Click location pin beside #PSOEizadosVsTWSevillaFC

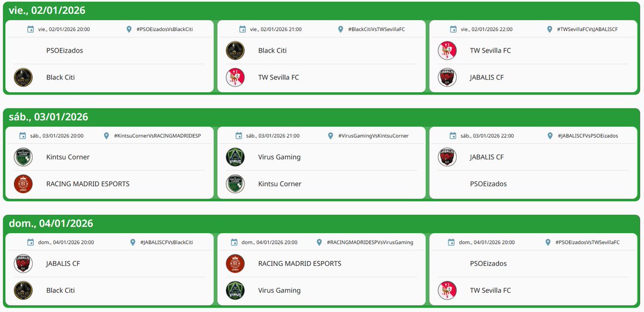click(548, 242)
